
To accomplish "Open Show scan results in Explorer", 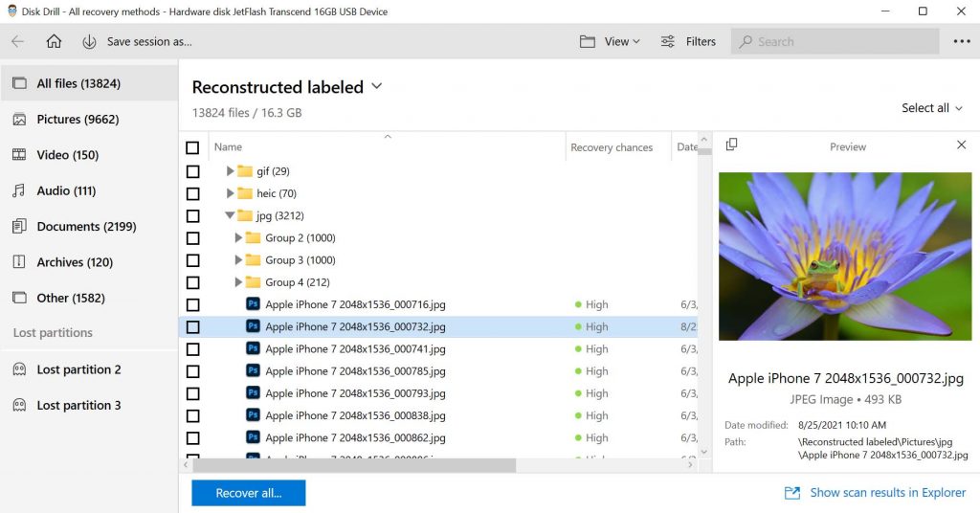I will point(875,492).
